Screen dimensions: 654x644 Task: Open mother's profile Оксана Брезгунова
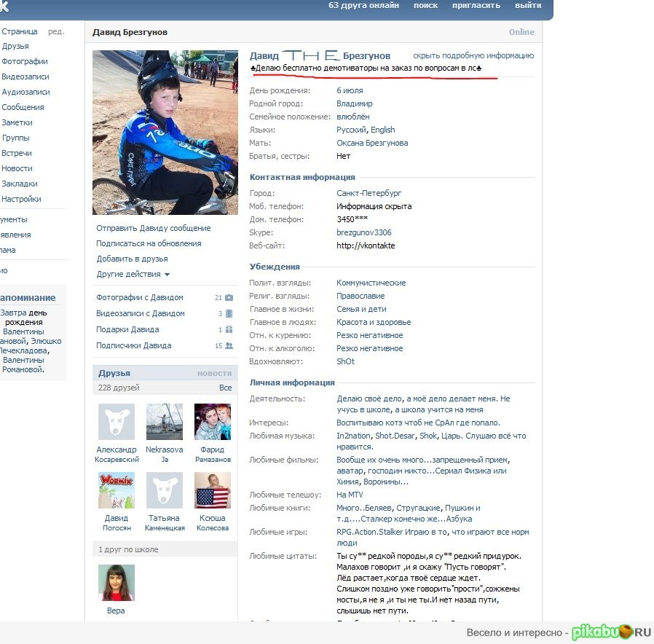371,143
